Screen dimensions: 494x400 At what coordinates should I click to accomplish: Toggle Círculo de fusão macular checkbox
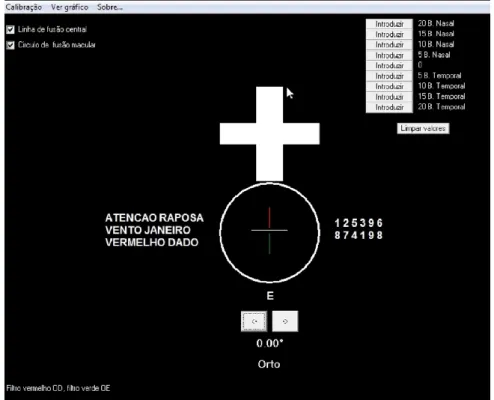(10, 45)
